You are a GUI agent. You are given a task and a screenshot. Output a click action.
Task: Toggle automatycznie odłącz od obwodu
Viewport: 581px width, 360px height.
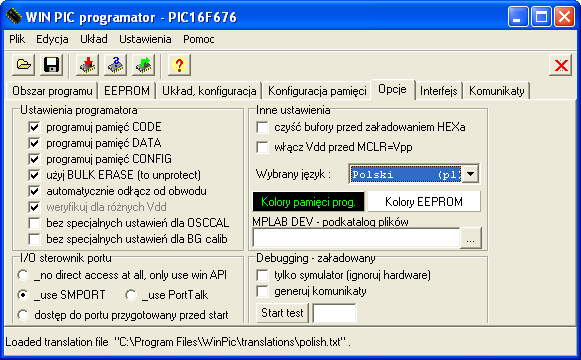[34, 191]
